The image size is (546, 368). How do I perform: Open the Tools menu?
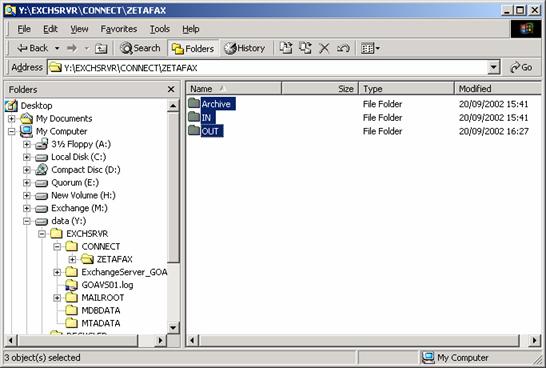[x=160, y=29]
